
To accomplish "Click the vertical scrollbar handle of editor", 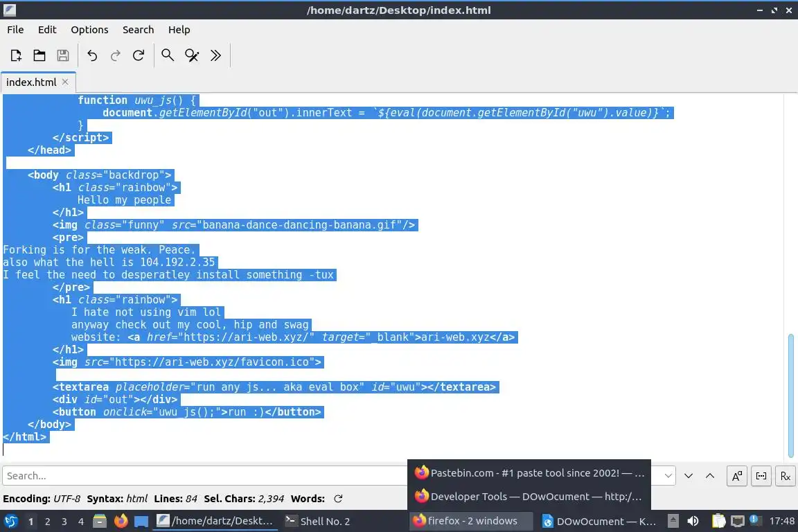I will pyautogui.click(x=790, y=396).
